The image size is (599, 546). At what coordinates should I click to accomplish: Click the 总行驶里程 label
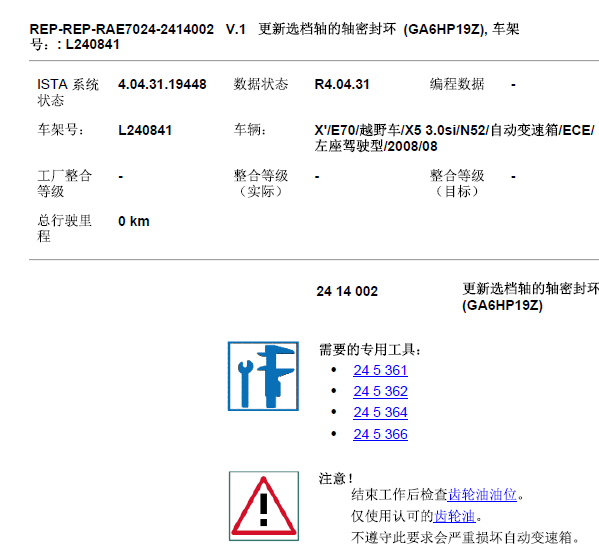65,228
